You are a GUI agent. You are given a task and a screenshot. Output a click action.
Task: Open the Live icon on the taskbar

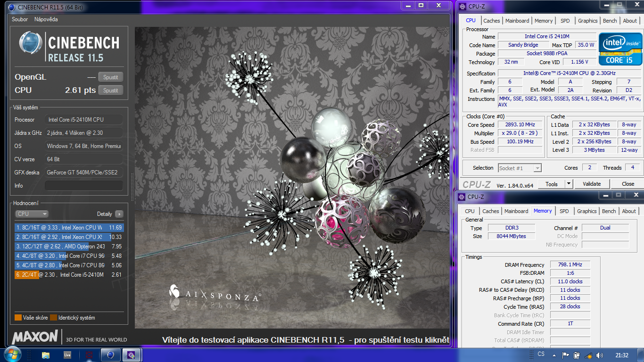pos(67,355)
